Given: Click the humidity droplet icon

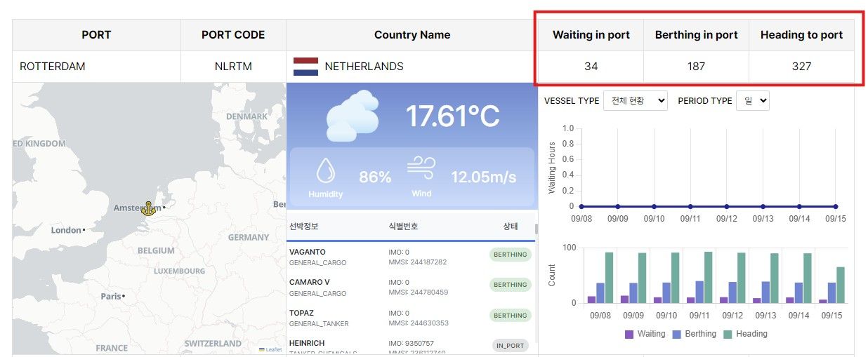Looking at the screenshot, I should click(325, 170).
